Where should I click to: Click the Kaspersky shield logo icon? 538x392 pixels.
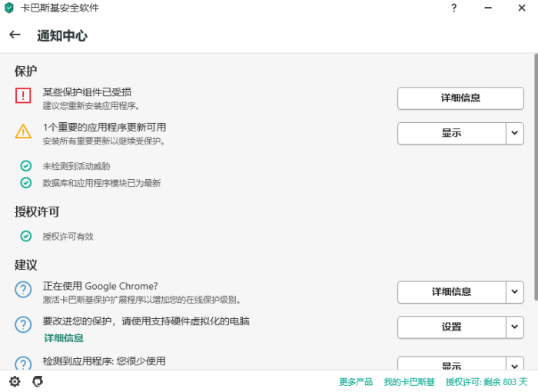9,8
